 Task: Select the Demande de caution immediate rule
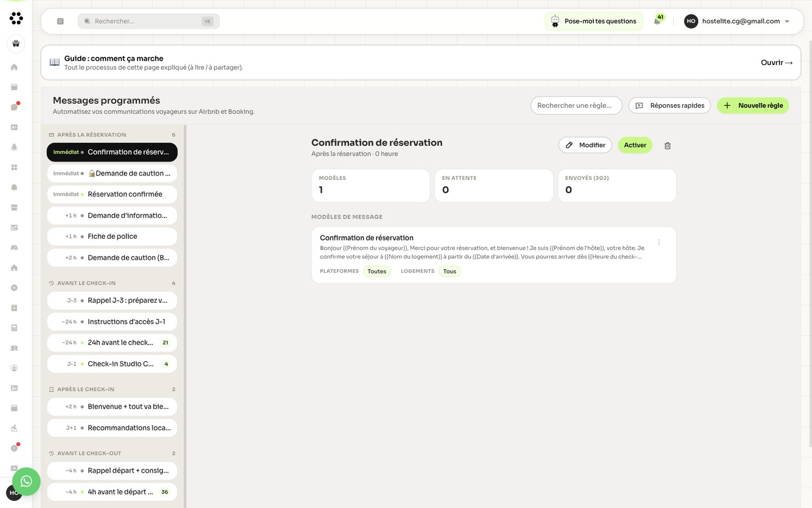coord(112,173)
